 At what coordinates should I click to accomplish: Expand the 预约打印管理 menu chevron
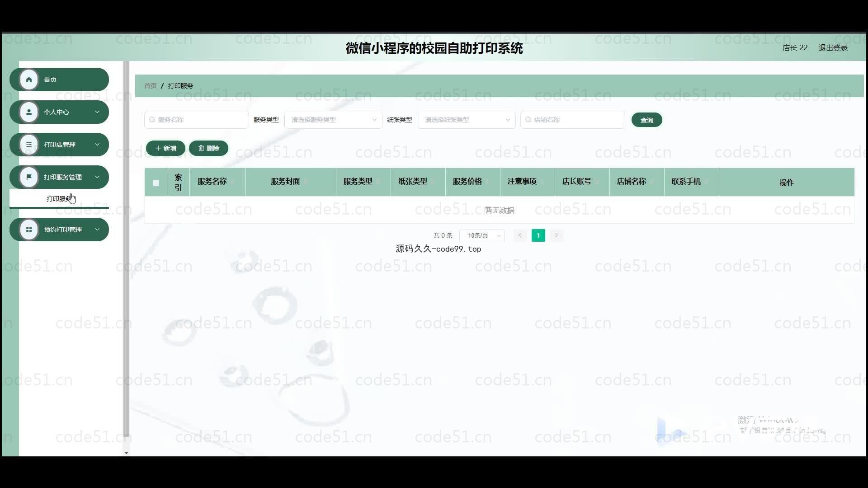[x=97, y=230]
